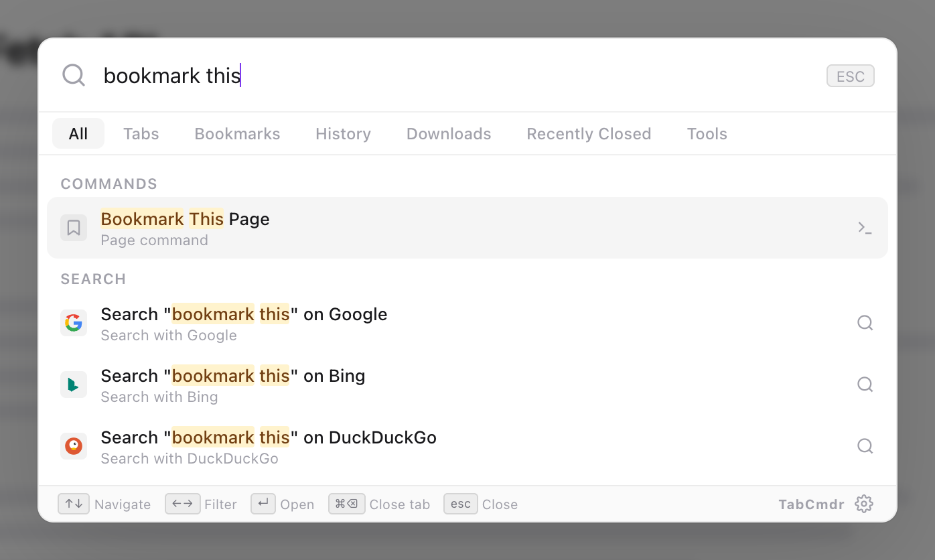Click the "Search with DuckDuckGo" subtitle
This screenshot has width=935, height=560.
[190, 459]
